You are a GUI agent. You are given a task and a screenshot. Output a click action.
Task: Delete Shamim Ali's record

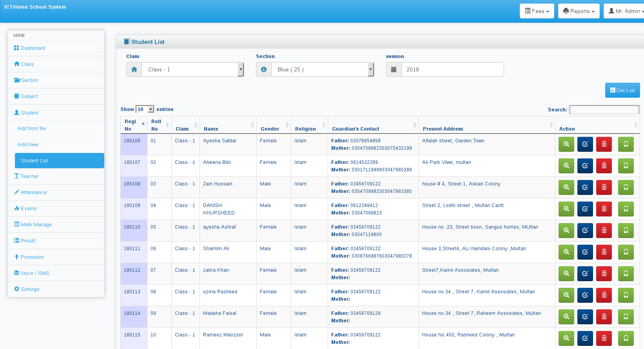[604, 252]
